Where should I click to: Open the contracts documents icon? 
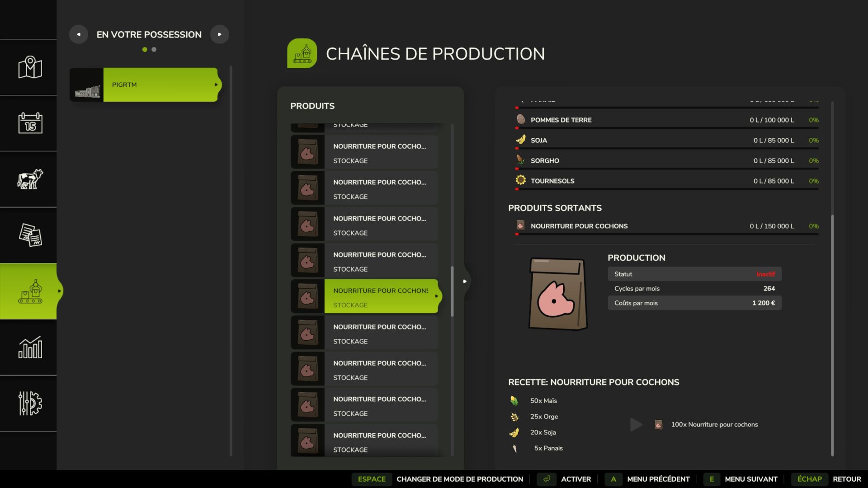30,235
